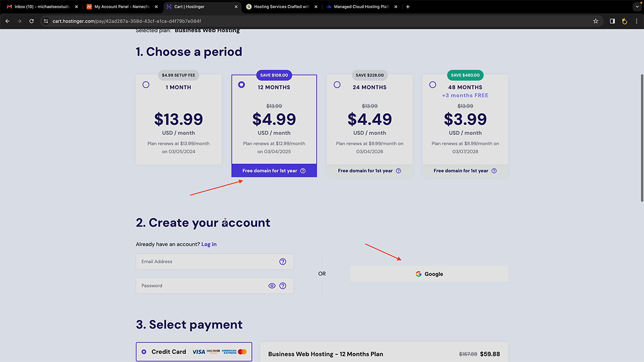Reload the current page
Image resolution: width=644 pixels, height=362 pixels.
(32, 21)
